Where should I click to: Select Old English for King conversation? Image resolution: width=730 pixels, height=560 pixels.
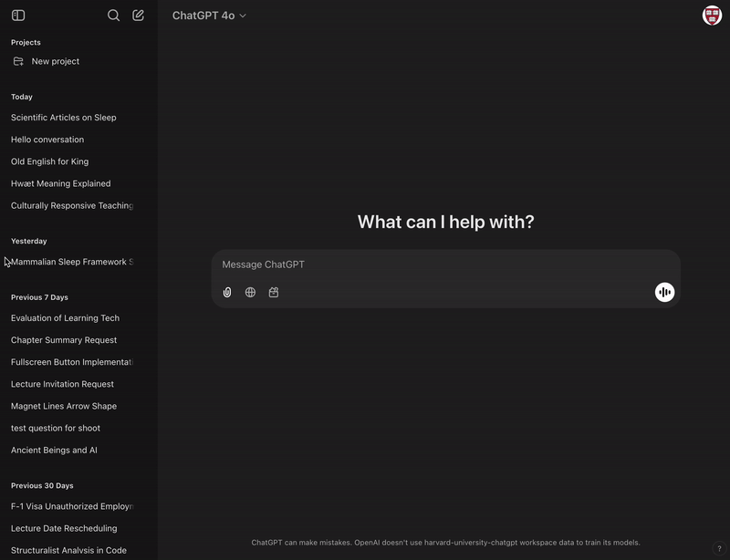coord(49,161)
